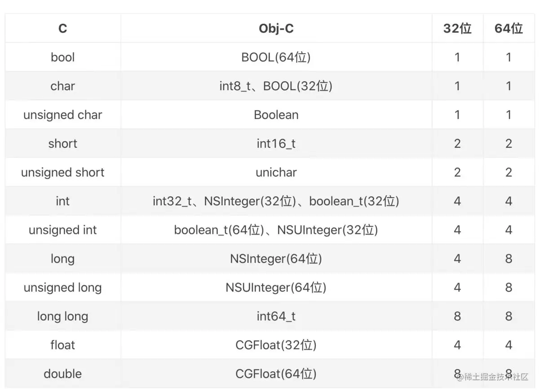Select the "unsigned char" cell
The image size is (539, 392).
[x=62, y=115]
